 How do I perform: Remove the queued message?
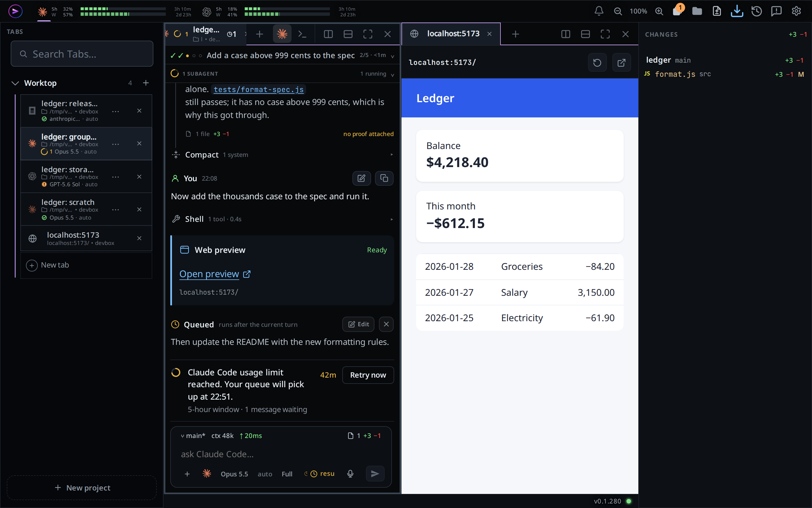[386, 324]
